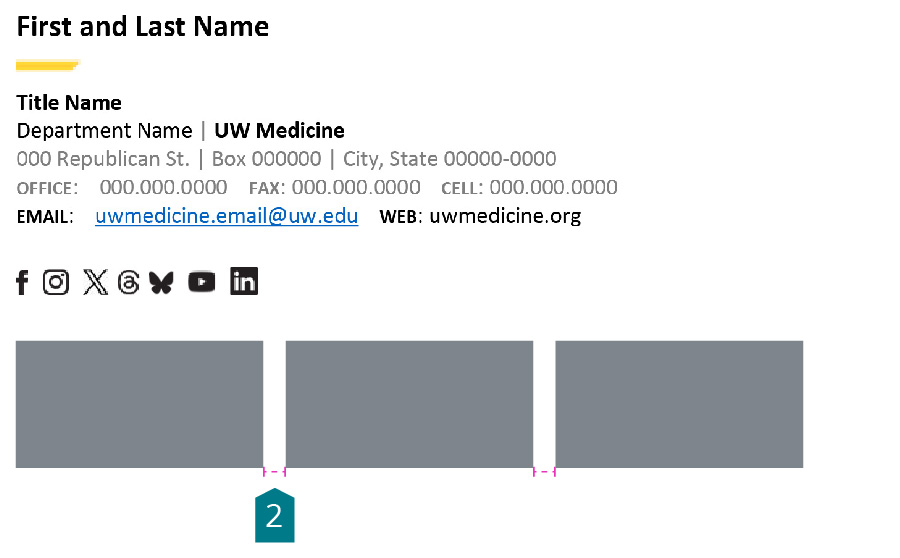This screenshot has width=900, height=558.
Task: Select the left gray banner placeholder
Action: (x=139, y=404)
